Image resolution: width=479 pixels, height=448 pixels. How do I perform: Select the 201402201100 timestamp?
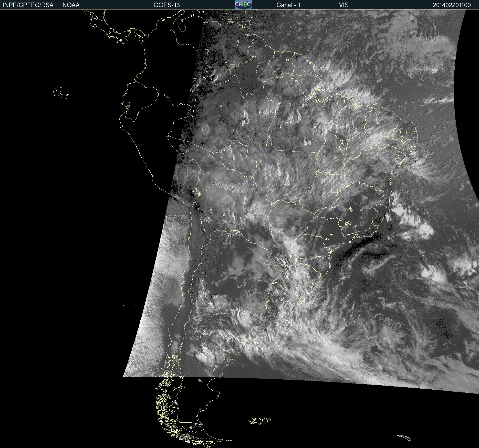point(452,5)
